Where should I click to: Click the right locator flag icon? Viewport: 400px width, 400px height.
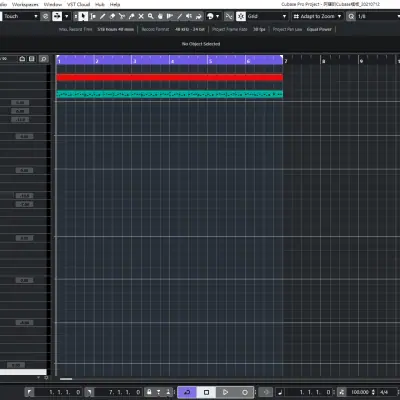click(89, 392)
